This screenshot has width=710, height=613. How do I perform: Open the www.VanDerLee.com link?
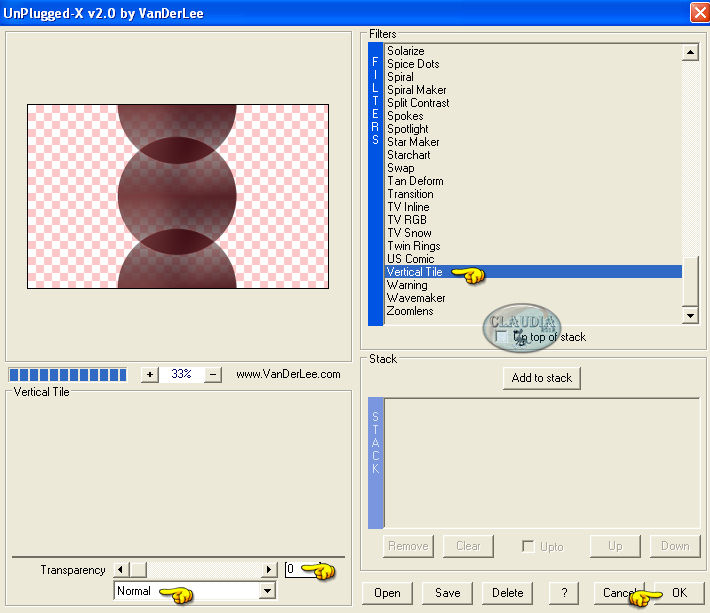click(x=288, y=374)
